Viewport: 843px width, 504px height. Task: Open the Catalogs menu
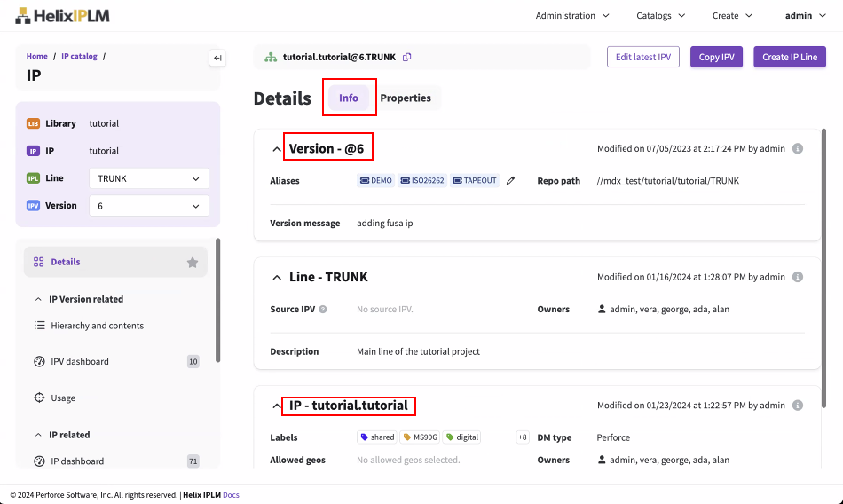(x=660, y=15)
